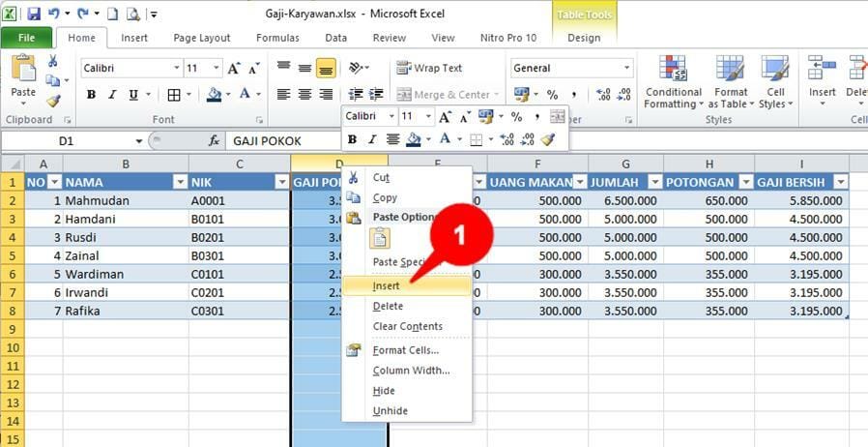The image size is (868, 447).
Task: Toggle Bold in the ribbon Font group
Action: 91,95
